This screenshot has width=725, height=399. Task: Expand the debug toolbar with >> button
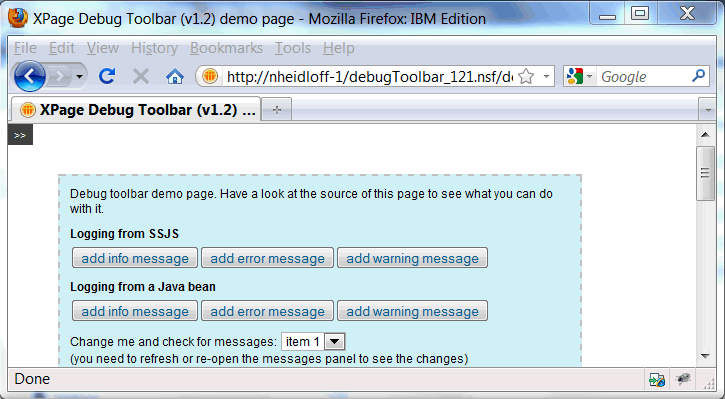pyautogui.click(x=20, y=135)
